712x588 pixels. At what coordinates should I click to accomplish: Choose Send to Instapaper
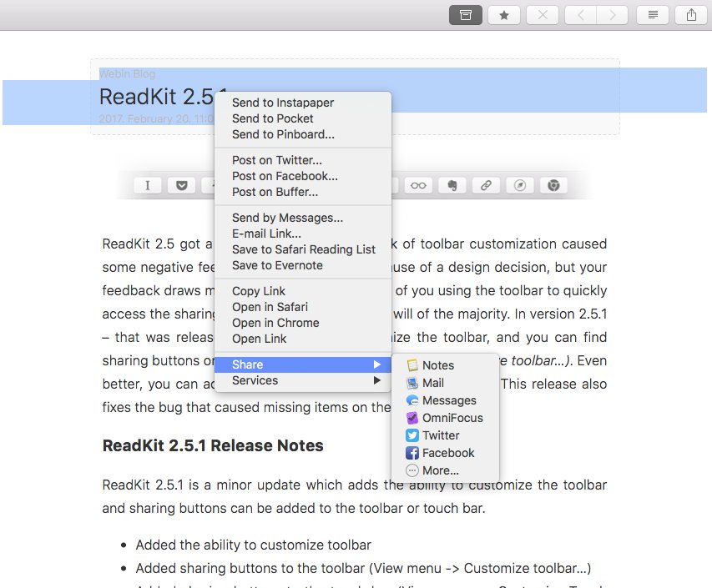303,103
